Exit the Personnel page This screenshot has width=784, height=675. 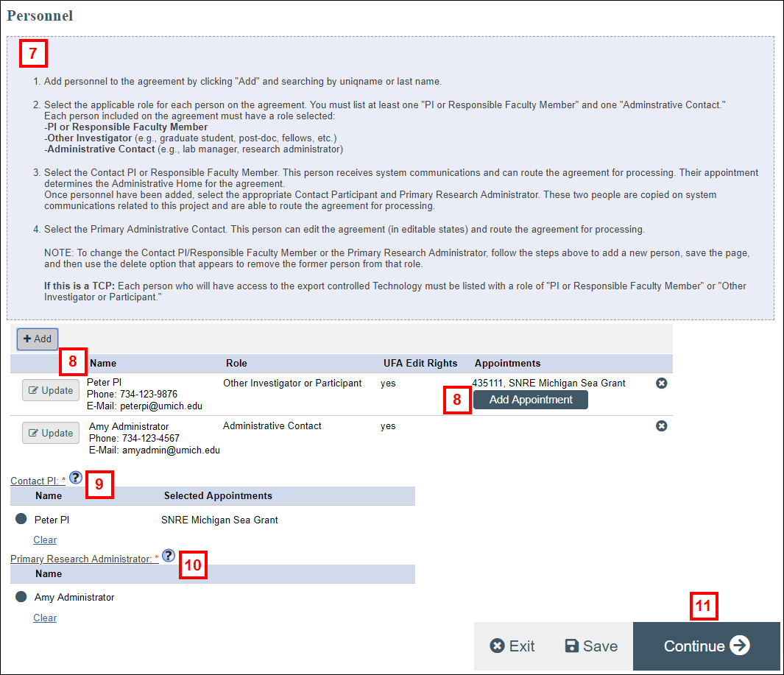pos(512,646)
